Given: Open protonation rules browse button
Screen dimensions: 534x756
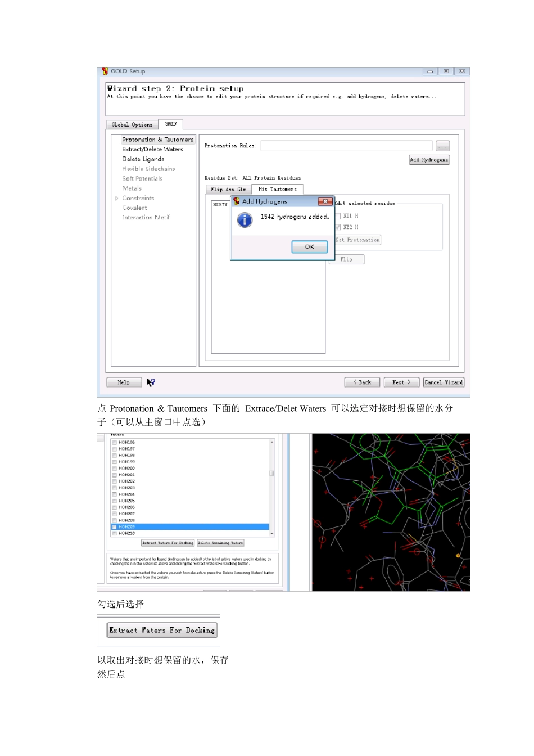Looking at the screenshot, I should coord(443,146).
